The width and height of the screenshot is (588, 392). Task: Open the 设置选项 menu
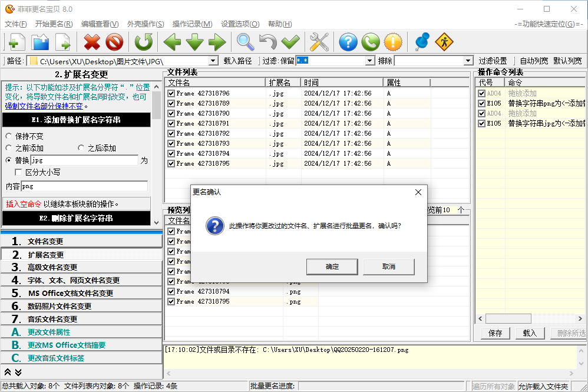tap(240, 24)
